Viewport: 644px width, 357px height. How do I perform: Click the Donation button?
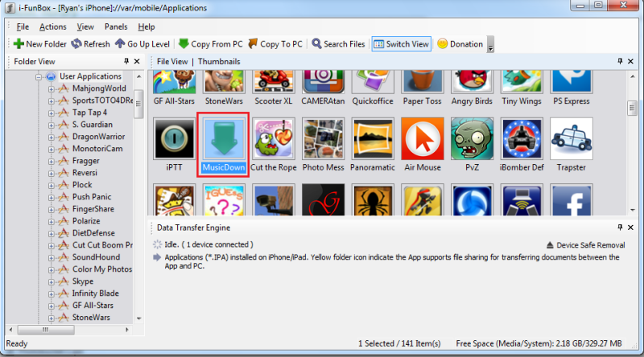pyautogui.click(x=460, y=44)
